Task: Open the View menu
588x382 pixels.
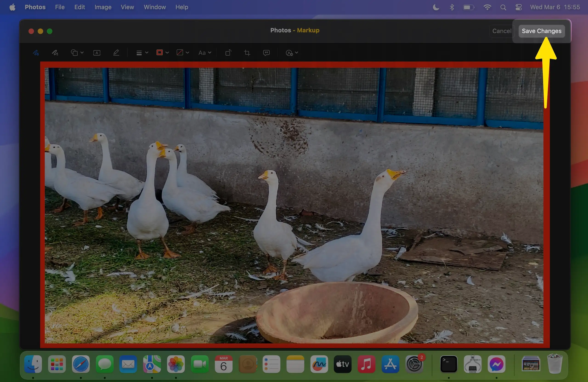Action: [127, 7]
